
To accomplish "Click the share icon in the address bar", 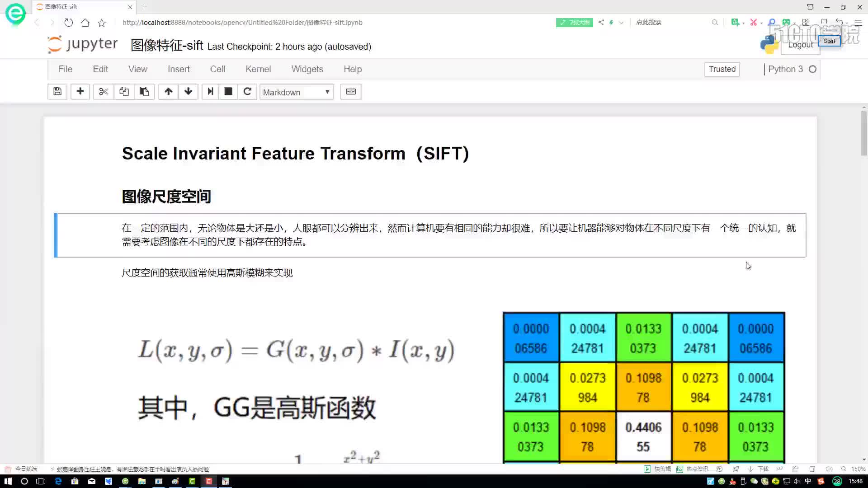I will coord(601,22).
